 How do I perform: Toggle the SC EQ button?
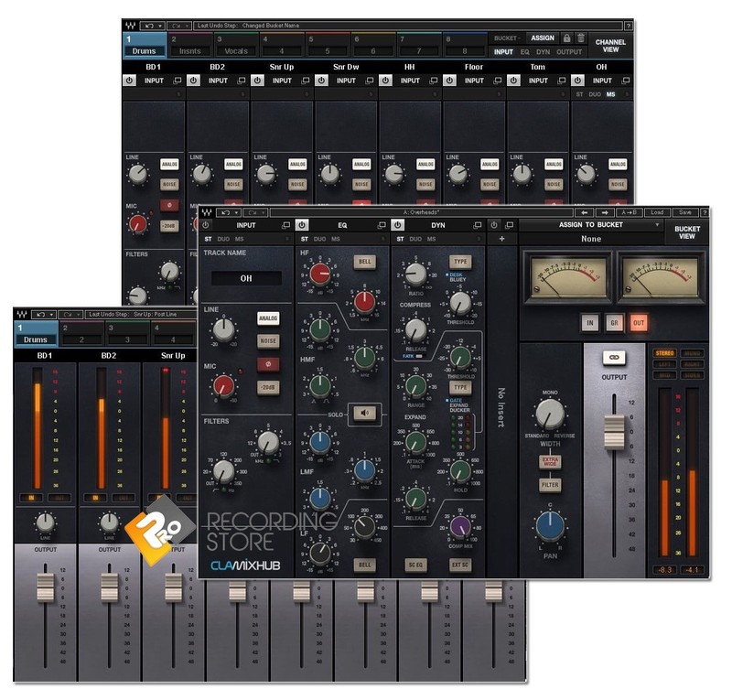[415, 565]
